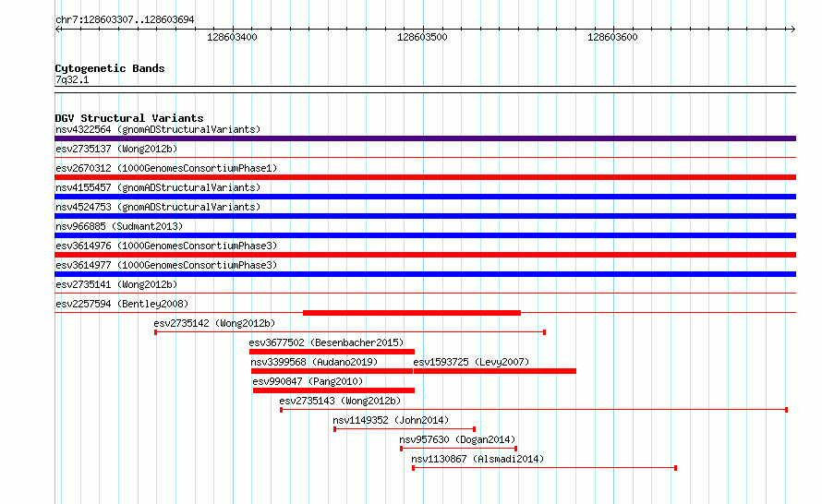Select the dark purple nsv4322564 variant bar

click(425, 138)
